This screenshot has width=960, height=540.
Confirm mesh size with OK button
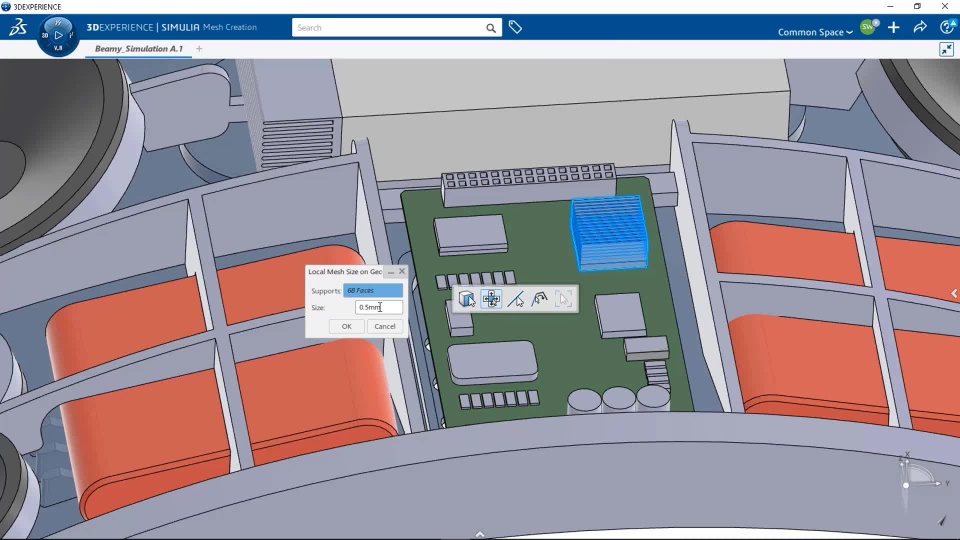347,326
